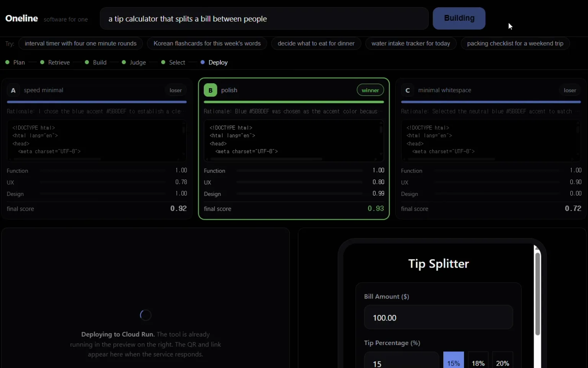The height and width of the screenshot is (368, 588).
Task: Click the 0.93 final score
Action: pos(376,209)
